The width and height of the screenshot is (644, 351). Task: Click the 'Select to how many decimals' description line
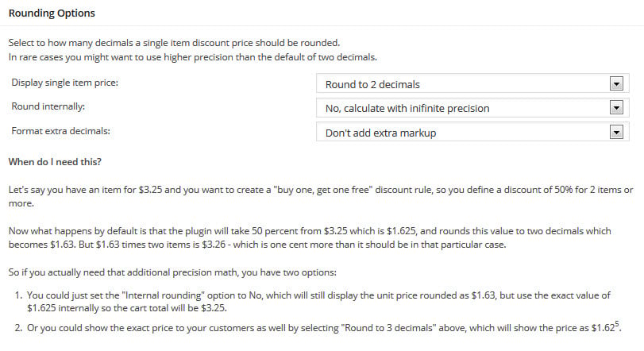(174, 43)
